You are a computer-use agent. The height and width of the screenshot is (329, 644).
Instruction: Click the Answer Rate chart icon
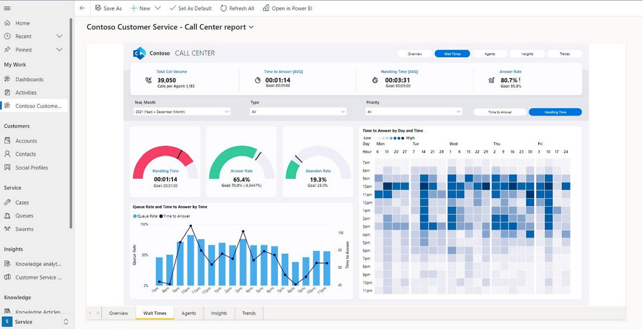point(491,80)
